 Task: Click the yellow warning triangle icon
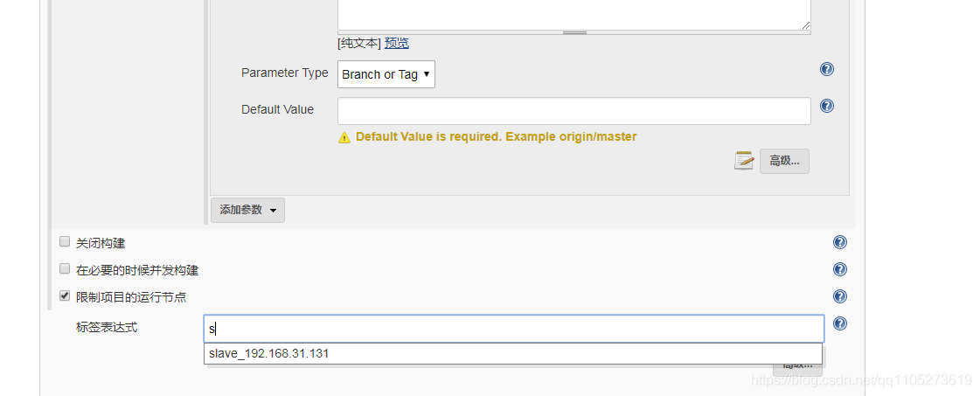[344, 137]
